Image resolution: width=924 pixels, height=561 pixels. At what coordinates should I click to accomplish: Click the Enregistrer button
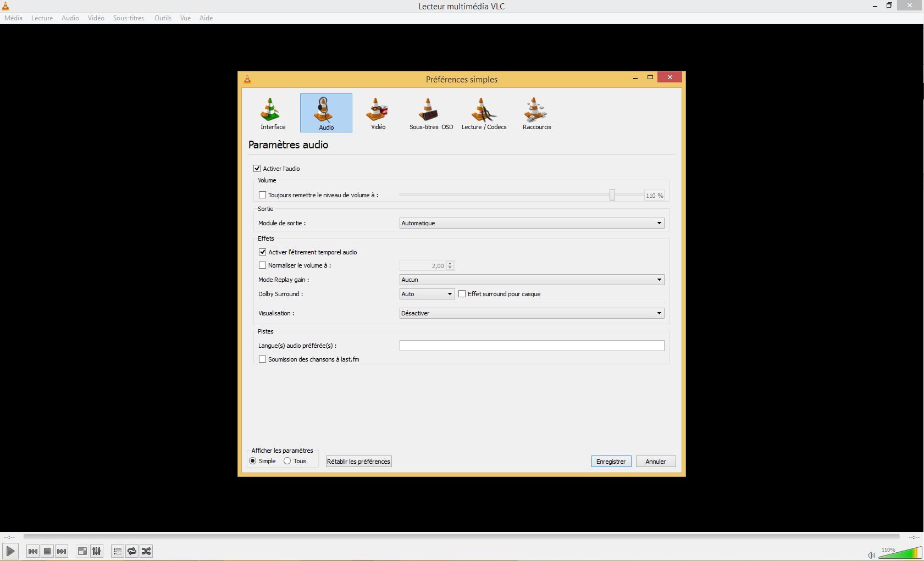pos(611,462)
